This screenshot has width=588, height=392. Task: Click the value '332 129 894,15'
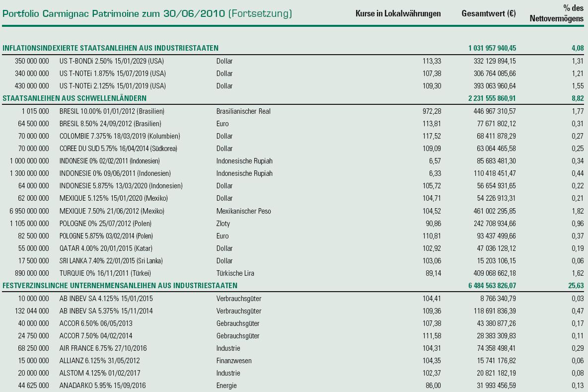point(495,61)
